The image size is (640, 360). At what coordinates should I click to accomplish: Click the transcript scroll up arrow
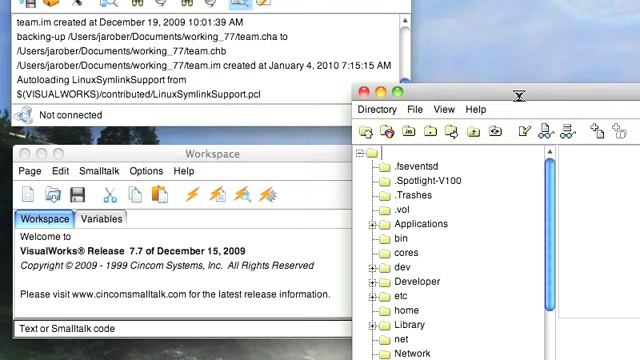[405, 20]
